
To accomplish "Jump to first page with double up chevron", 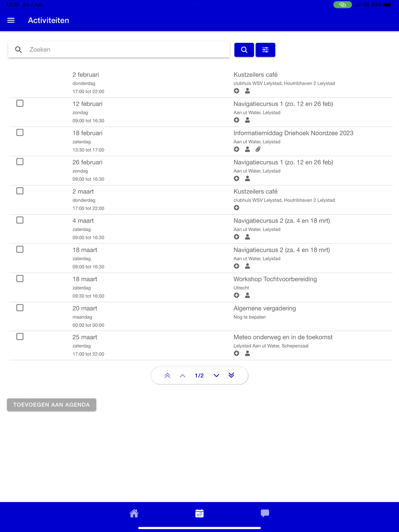I will point(167,375).
